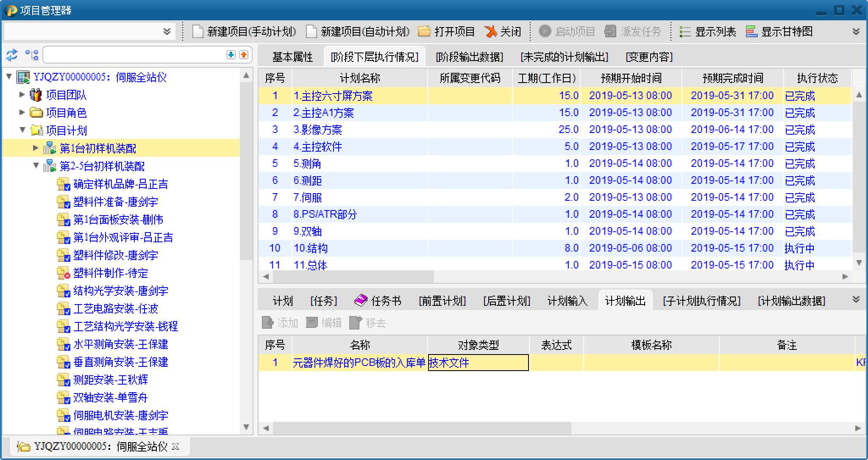
Task: Open the top-left toolbar dropdown chevron
Action: point(167,31)
